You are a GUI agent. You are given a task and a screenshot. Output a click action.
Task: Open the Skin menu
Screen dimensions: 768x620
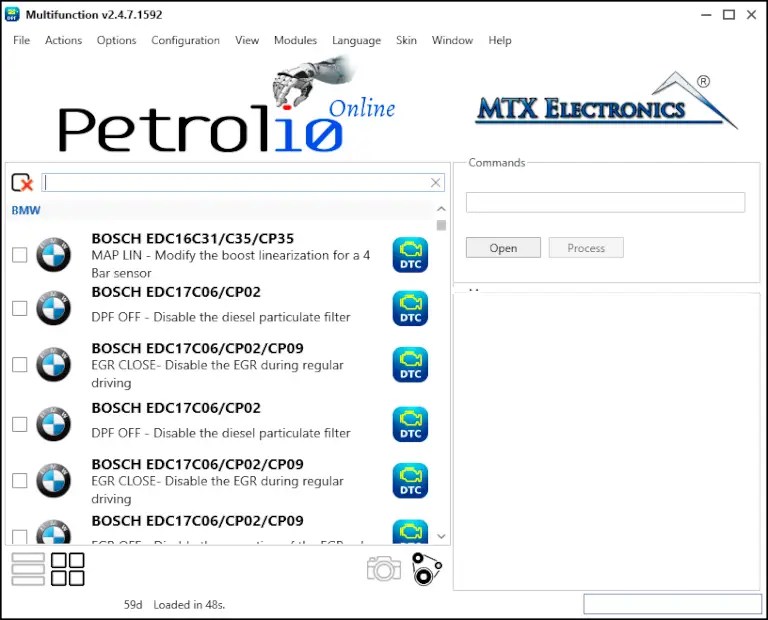pyautogui.click(x=407, y=40)
